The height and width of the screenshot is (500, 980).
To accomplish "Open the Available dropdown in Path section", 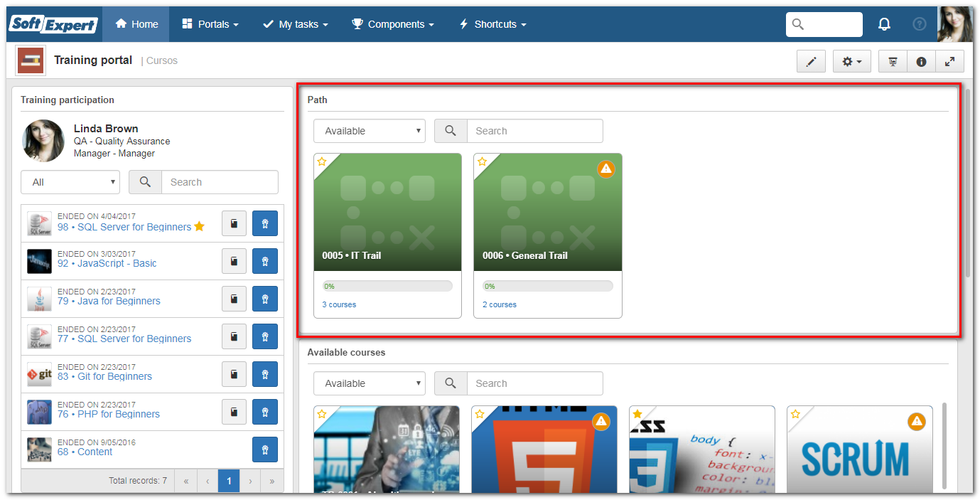I will click(370, 131).
